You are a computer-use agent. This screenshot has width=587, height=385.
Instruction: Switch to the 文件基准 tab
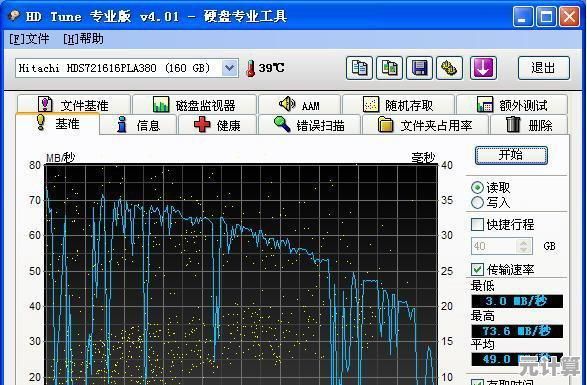[74, 104]
